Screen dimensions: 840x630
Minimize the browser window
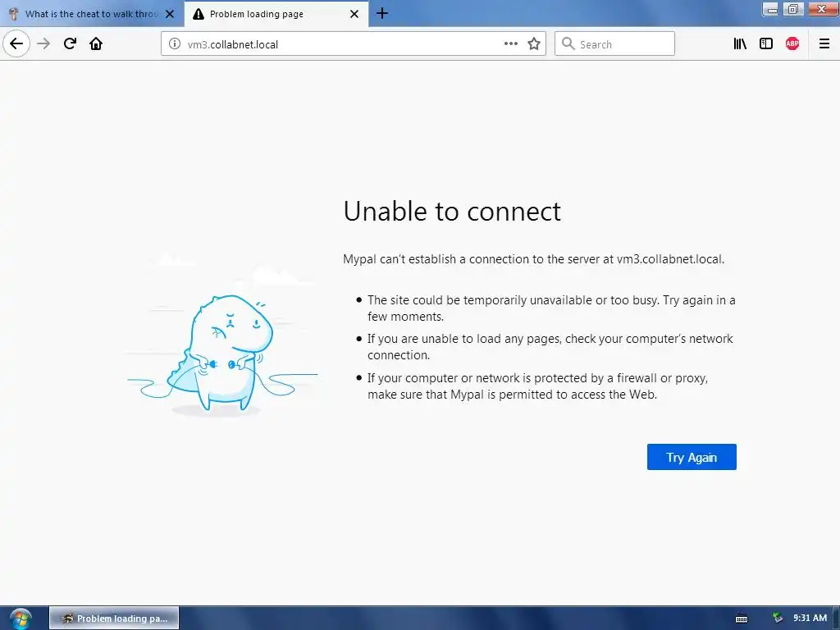coord(771,9)
